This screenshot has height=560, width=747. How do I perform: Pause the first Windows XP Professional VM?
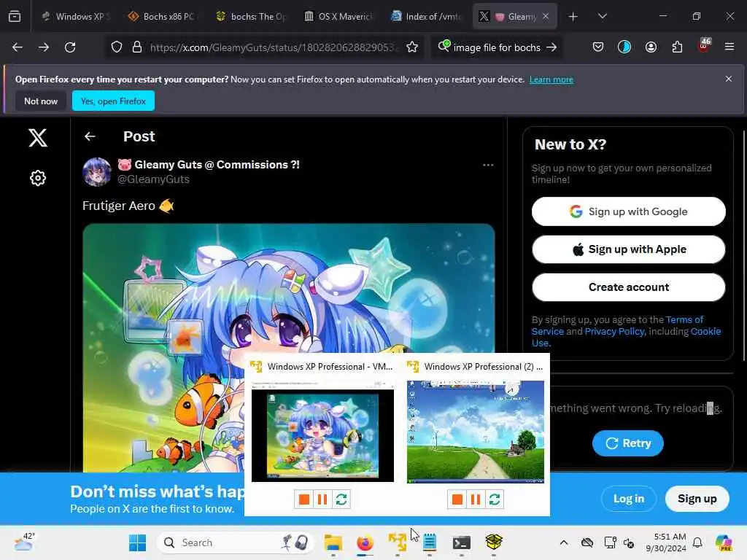click(x=322, y=499)
